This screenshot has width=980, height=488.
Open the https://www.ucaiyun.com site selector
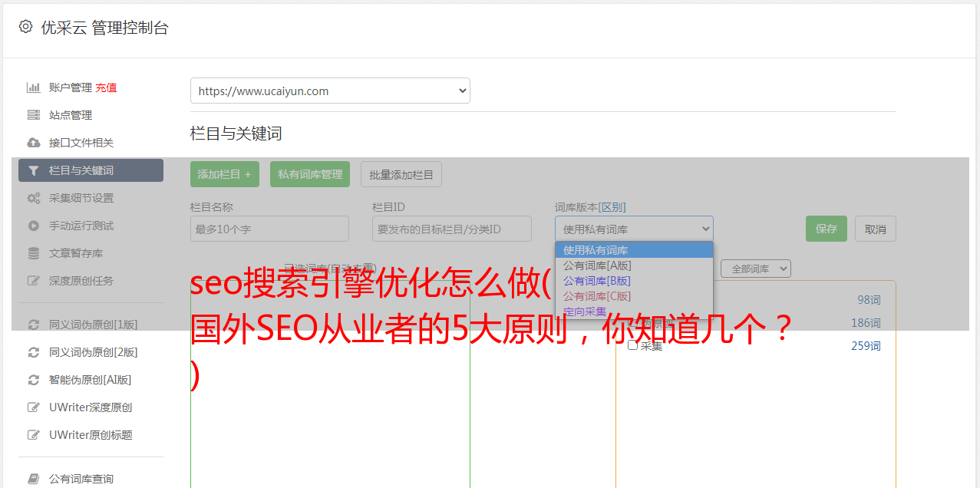(330, 91)
